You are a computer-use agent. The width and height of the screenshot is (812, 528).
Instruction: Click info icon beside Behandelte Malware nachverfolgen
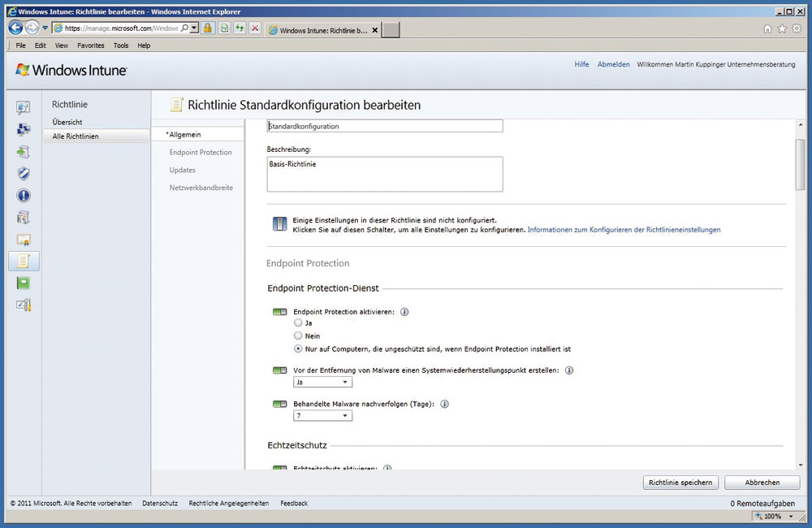pos(444,405)
